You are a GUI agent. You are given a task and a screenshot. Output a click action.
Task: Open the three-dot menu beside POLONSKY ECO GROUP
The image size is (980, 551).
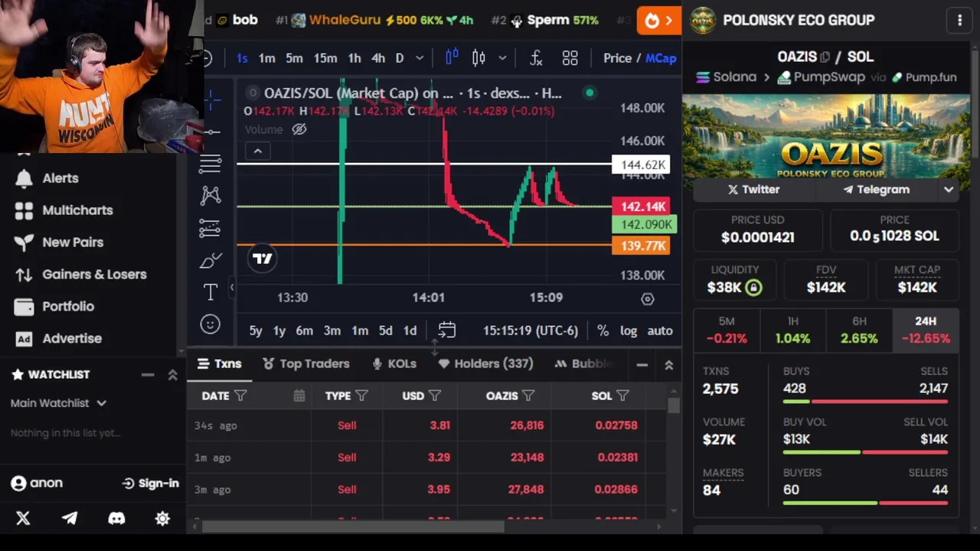959,21
